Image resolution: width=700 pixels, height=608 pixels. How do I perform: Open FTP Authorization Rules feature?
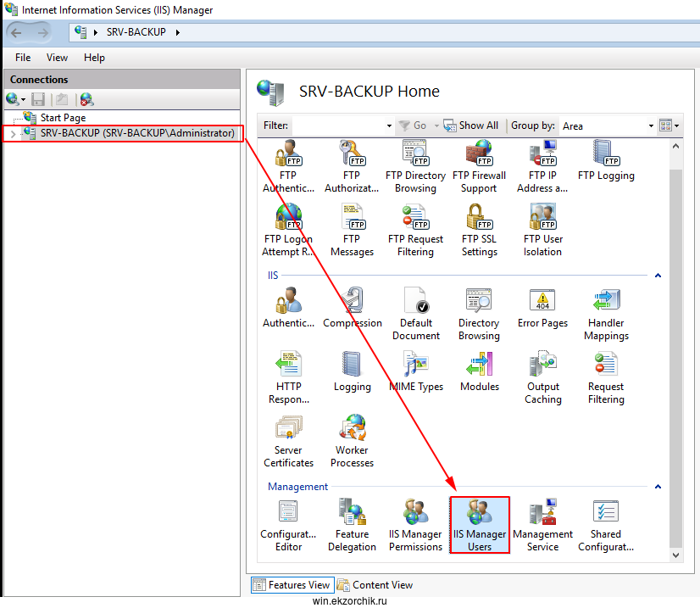352,167
